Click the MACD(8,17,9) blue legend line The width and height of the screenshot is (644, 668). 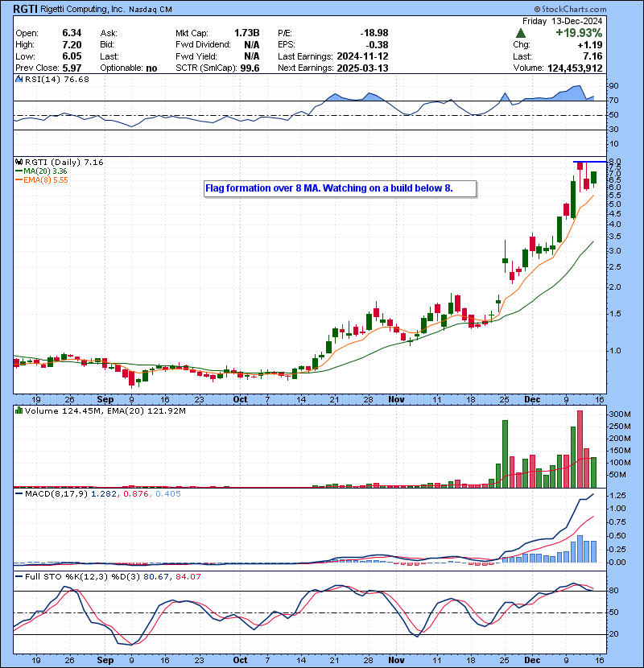point(19,494)
